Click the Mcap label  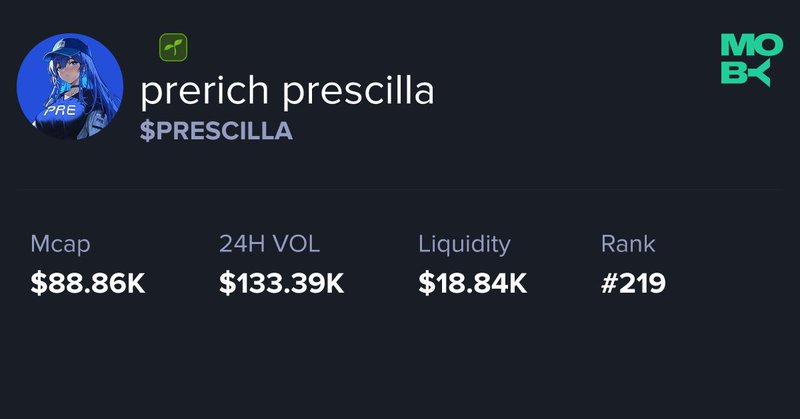tap(60, 244)
